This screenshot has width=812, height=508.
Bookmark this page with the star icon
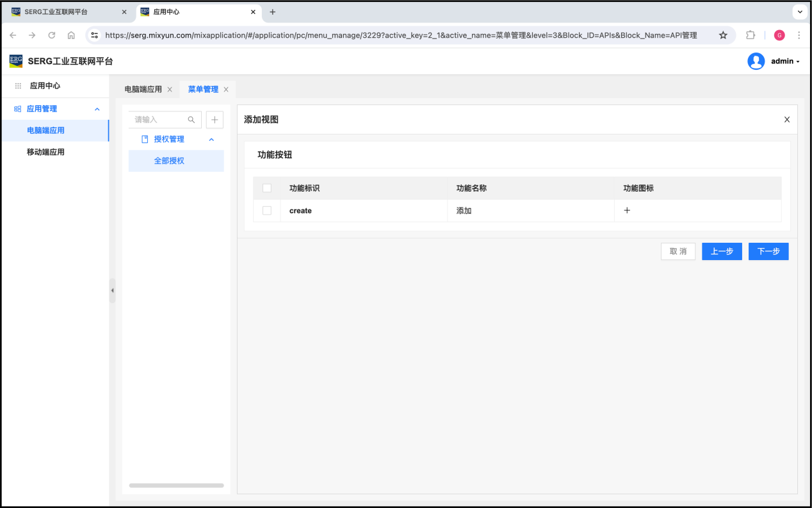coord(723,35)
